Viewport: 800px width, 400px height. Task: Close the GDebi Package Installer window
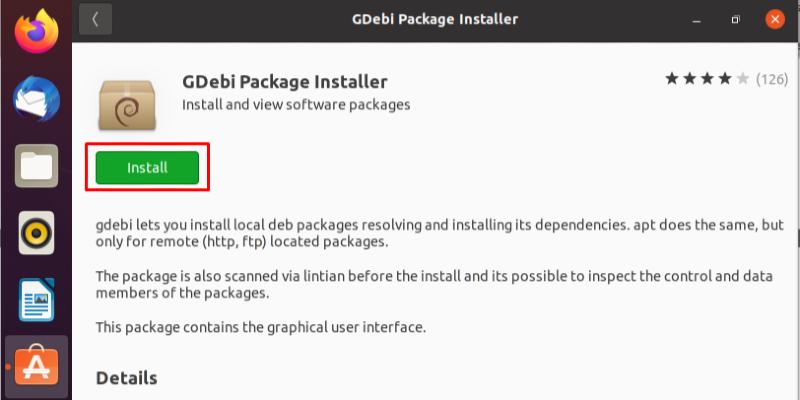point(774,19)
